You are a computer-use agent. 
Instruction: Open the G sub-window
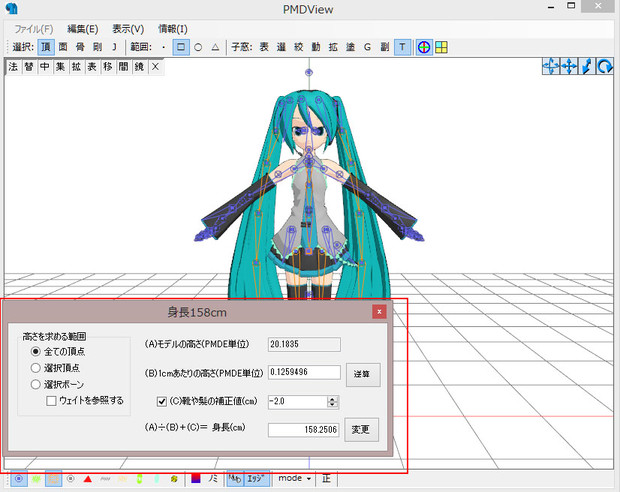pyautogui.click(x=367, y=47)
